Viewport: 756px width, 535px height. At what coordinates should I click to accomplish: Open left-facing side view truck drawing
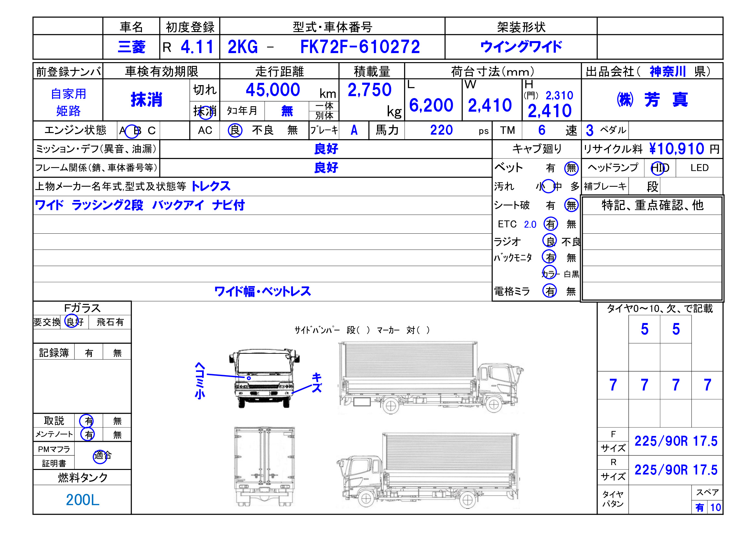[x=428, y=471]
